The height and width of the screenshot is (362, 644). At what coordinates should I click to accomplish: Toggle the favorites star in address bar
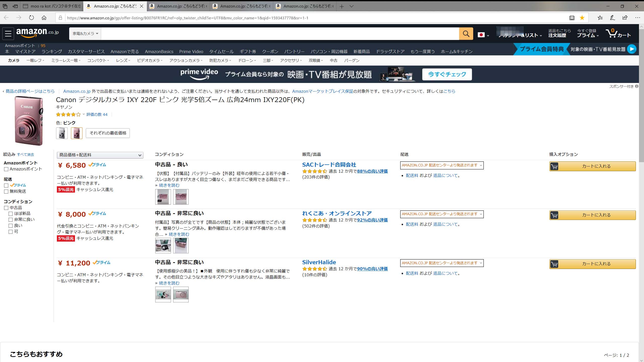click(x=582, y=18)
